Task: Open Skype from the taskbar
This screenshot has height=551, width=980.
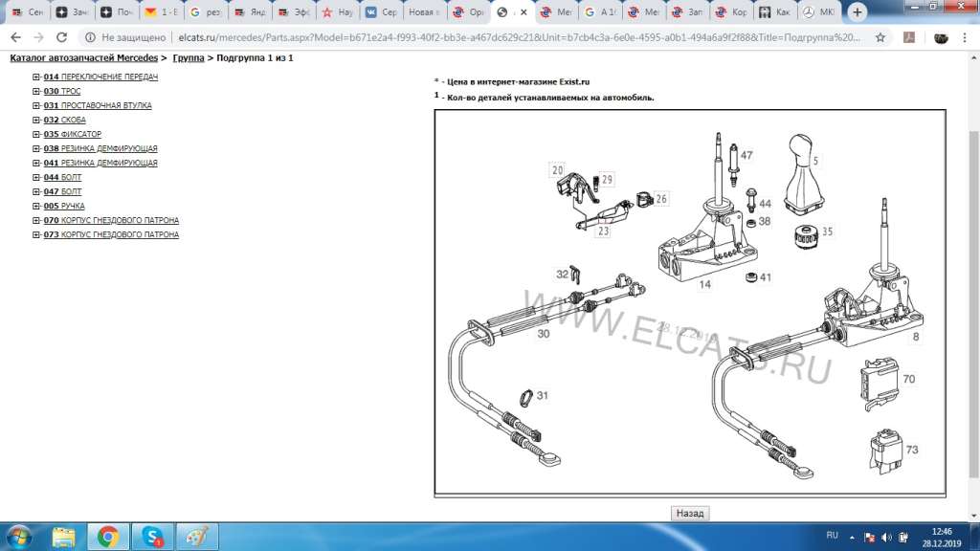Action: 152,537
